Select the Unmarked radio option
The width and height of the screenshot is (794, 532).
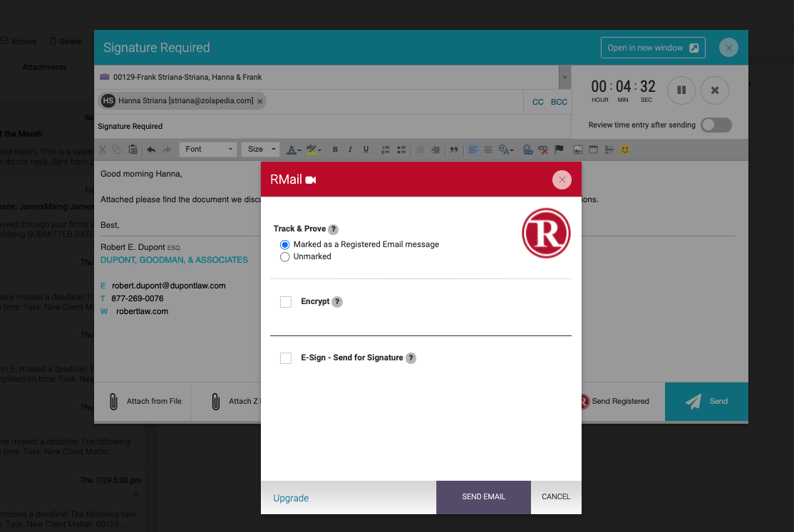(285, 256)
